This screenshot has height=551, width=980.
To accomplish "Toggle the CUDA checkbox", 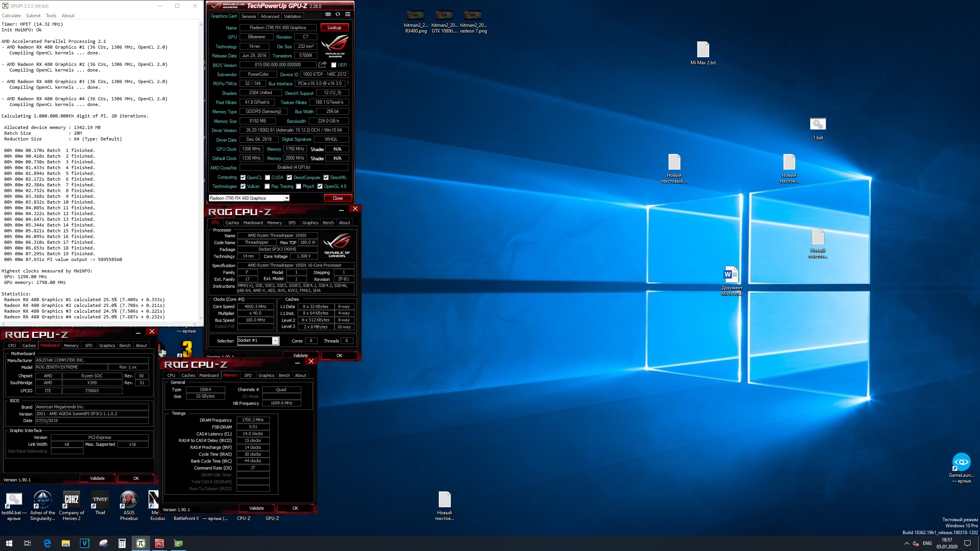I will coord(267,178).
